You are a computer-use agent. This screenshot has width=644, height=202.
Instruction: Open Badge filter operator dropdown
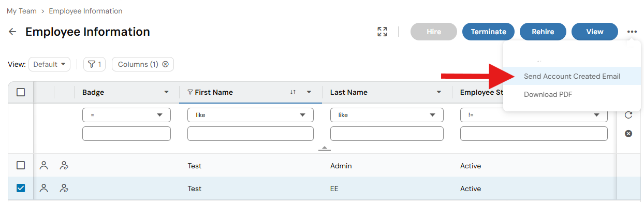point(126,115)
